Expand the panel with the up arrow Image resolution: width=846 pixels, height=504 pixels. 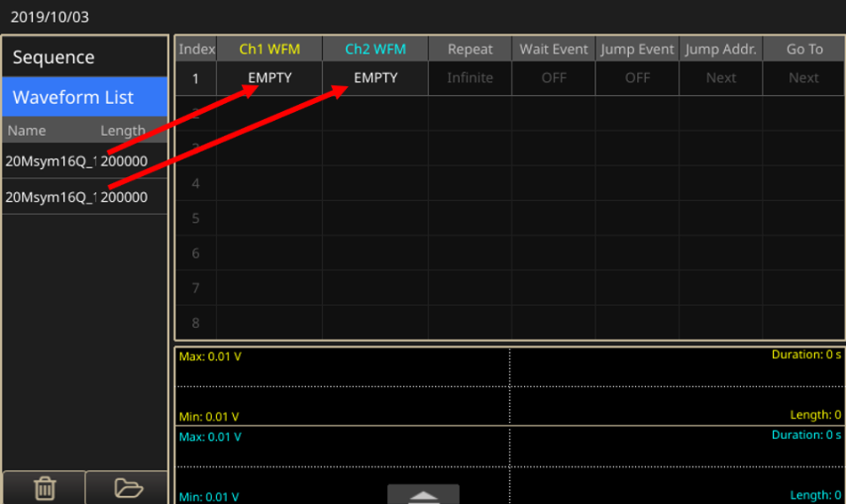423,495
